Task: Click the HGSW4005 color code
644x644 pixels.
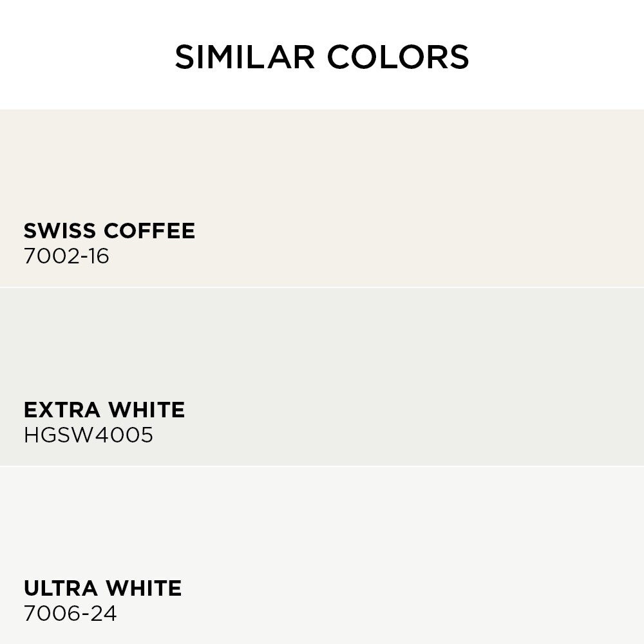Action: tap(88, 435)
